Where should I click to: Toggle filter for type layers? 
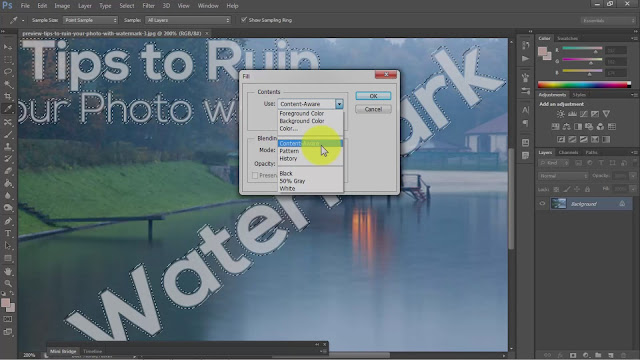click(601, 163)
